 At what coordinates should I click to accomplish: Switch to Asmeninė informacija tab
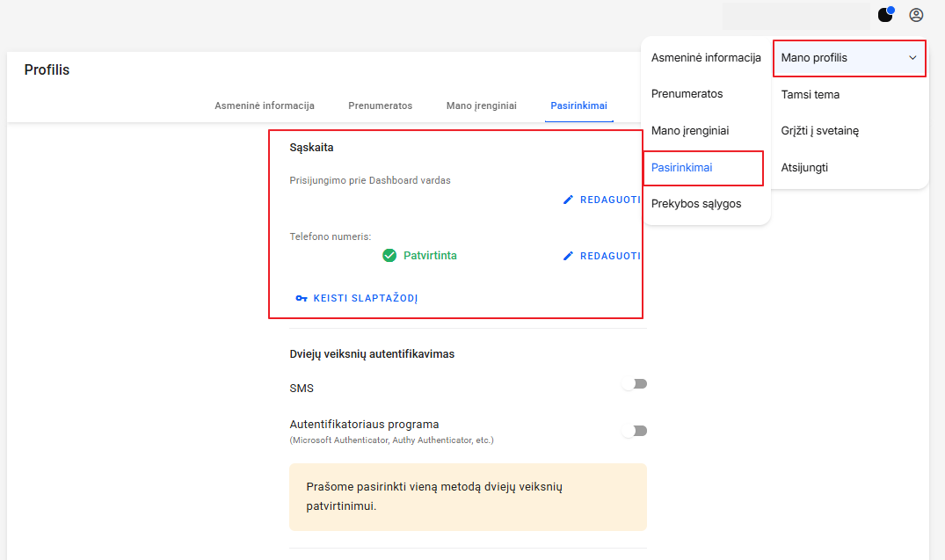coord(265,105)
